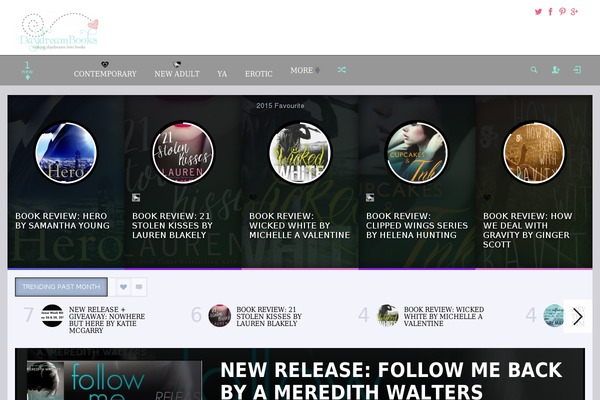Image resolution: width=600 pixels, height=400 pixels.
Task: Click the Follow Me Back cover image
Action: pos(114,380)
